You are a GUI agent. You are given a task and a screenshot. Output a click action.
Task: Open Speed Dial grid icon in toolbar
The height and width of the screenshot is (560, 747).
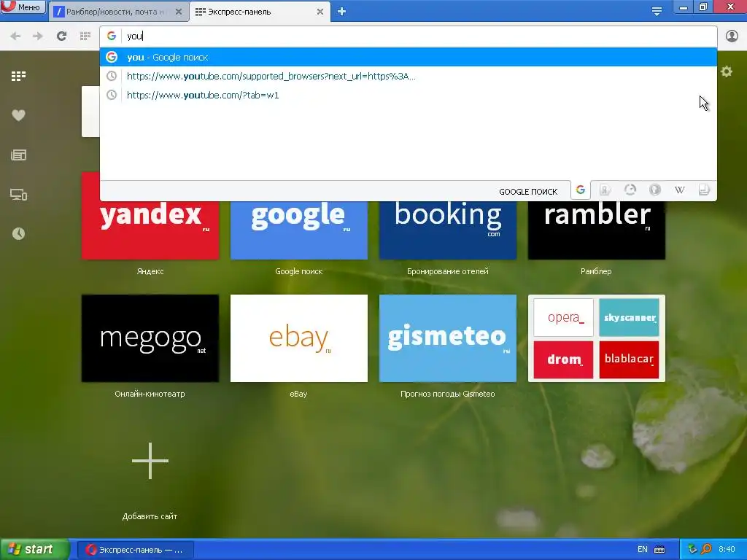[x=85, y=36]
